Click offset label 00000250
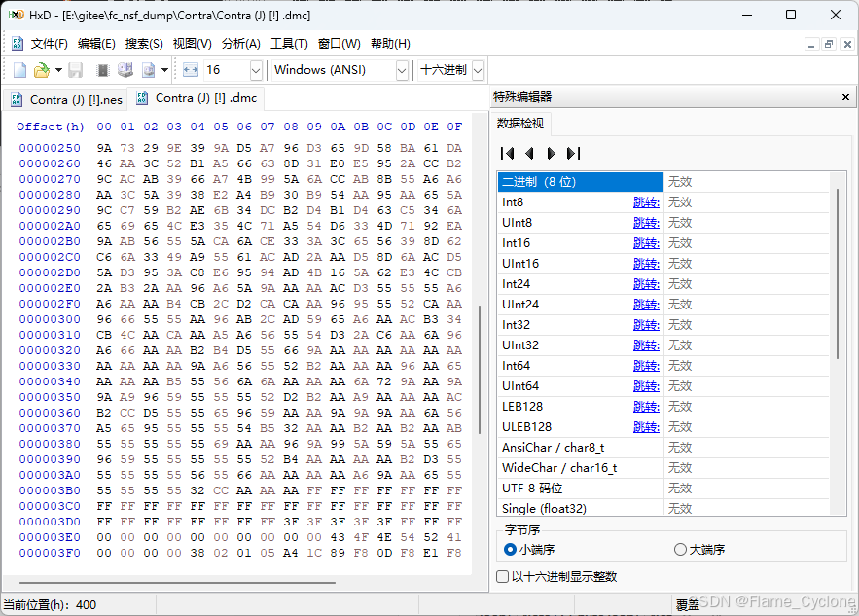Viewport: 859px width, 616px height. (x=50, y=148)
